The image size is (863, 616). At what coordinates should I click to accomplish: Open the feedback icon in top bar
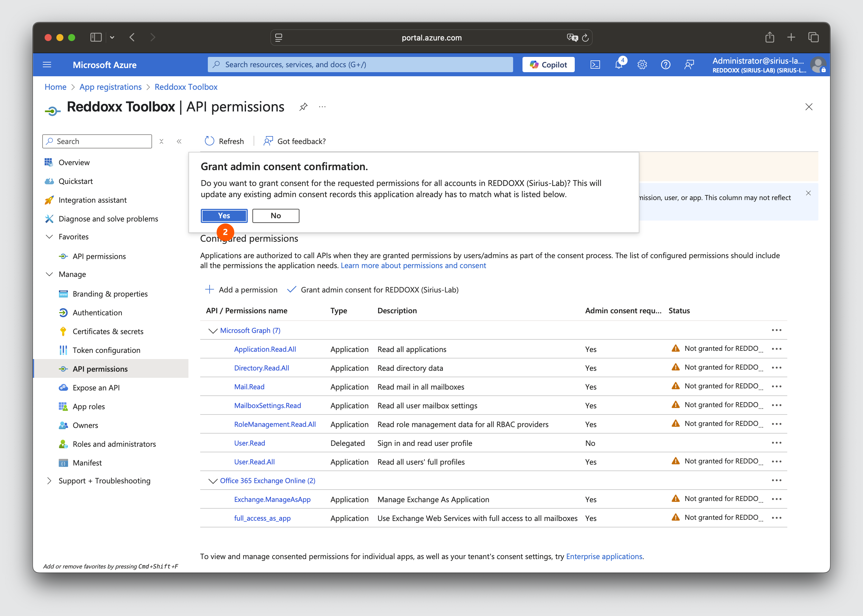689,65
